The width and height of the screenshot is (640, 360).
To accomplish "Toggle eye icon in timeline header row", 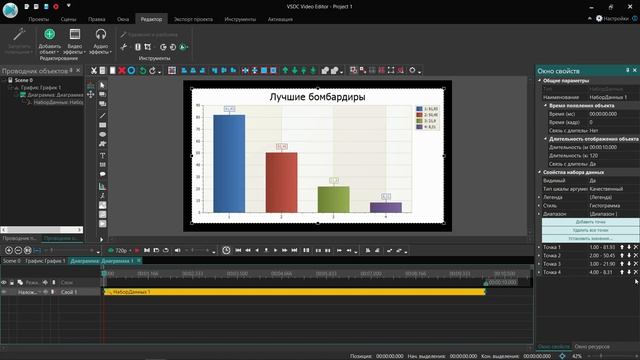I will (4, 282).
